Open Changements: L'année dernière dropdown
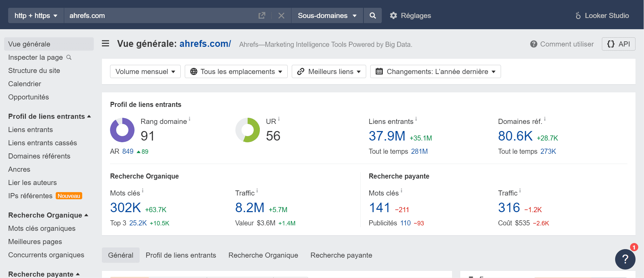Screen dimensions: 644x278 click(435, 72)
